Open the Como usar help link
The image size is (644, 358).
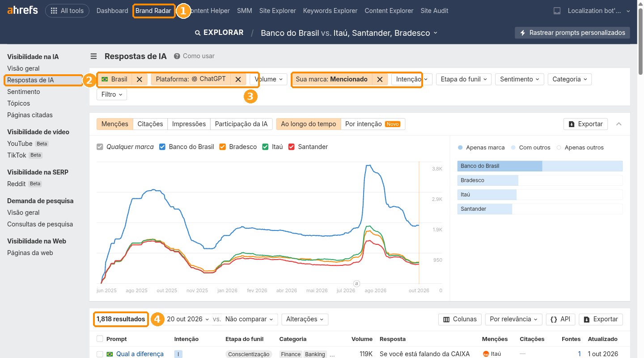194,56
